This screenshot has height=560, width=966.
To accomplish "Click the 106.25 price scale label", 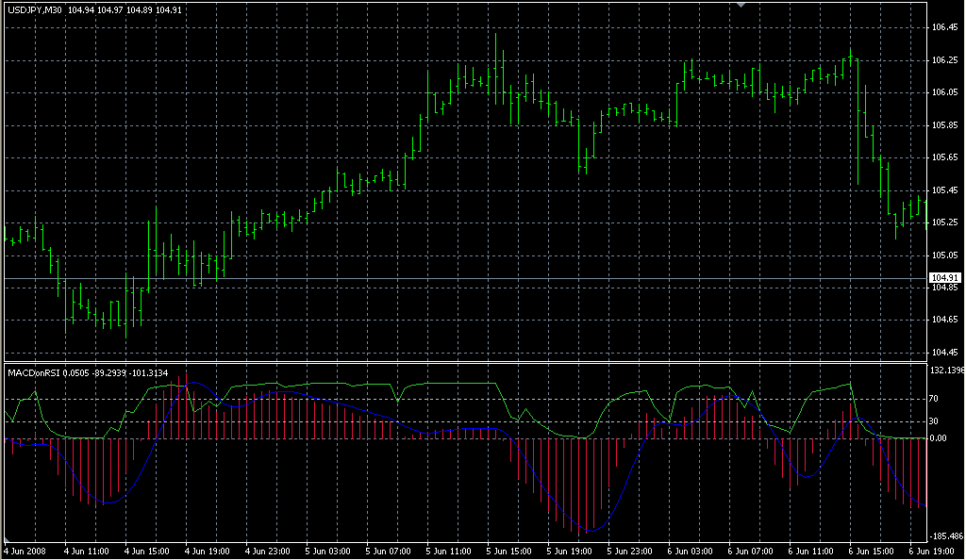I will tap(944, 60).
